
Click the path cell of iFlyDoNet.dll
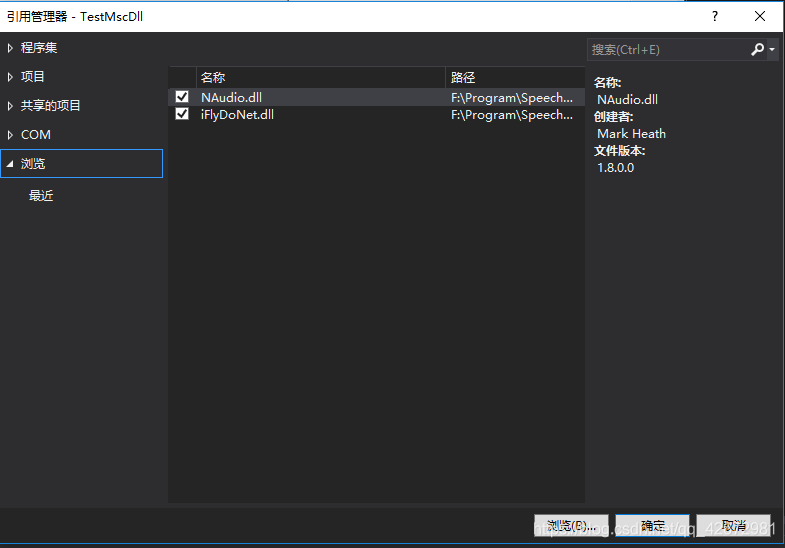[x=512, y=115]
